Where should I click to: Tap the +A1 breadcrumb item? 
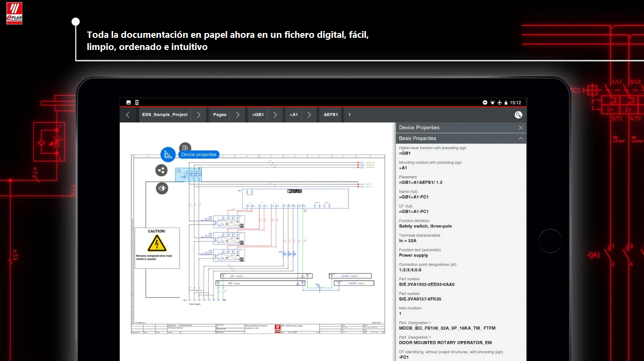tap(294, 115)
